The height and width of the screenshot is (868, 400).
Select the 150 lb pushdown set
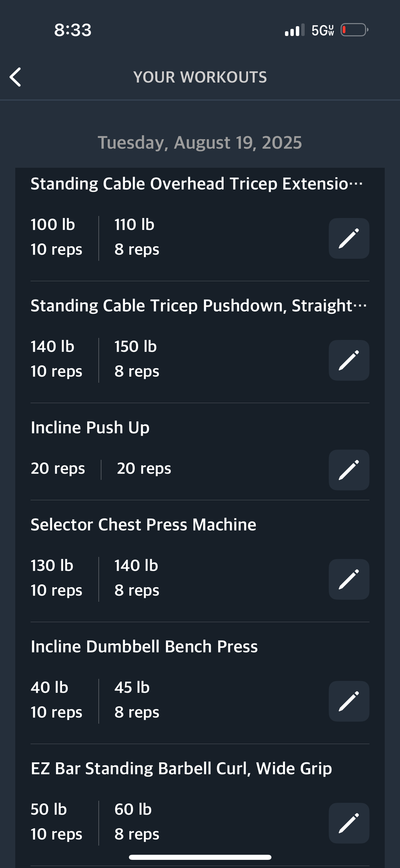[x=137, y=359]
